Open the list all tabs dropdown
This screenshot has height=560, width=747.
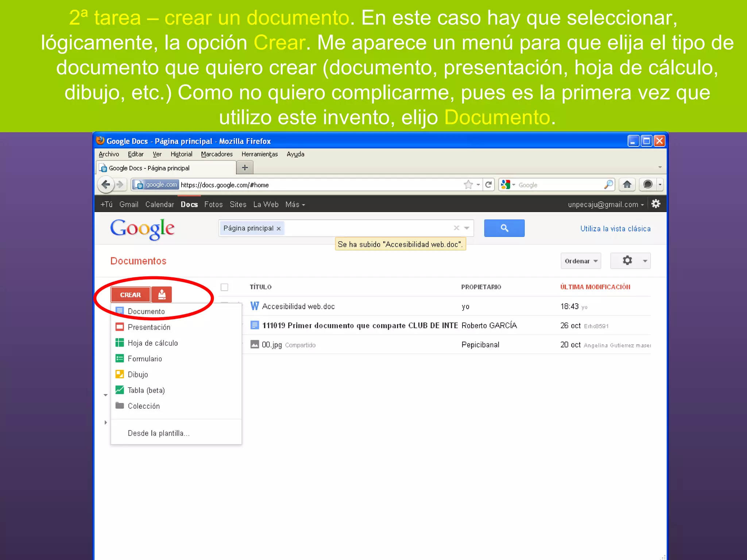point(660,167)
